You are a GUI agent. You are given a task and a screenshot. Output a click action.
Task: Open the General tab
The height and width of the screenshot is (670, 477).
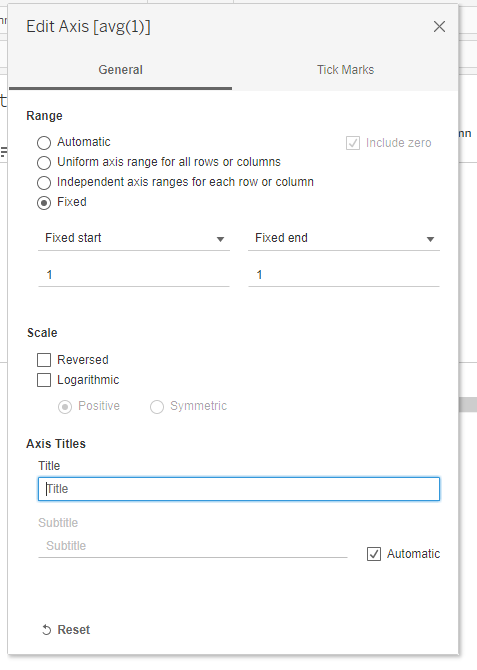[121, 70]
